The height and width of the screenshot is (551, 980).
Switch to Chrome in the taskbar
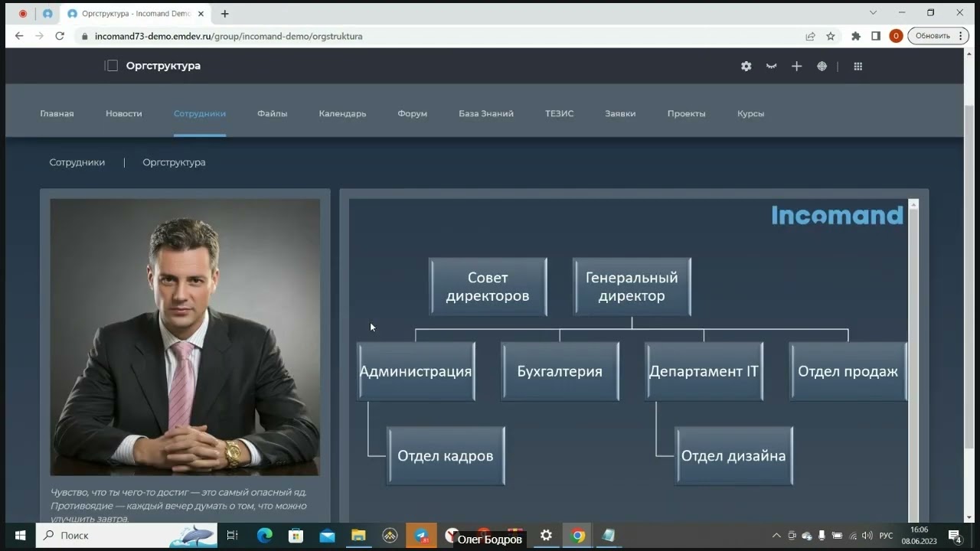click(578, 536)
